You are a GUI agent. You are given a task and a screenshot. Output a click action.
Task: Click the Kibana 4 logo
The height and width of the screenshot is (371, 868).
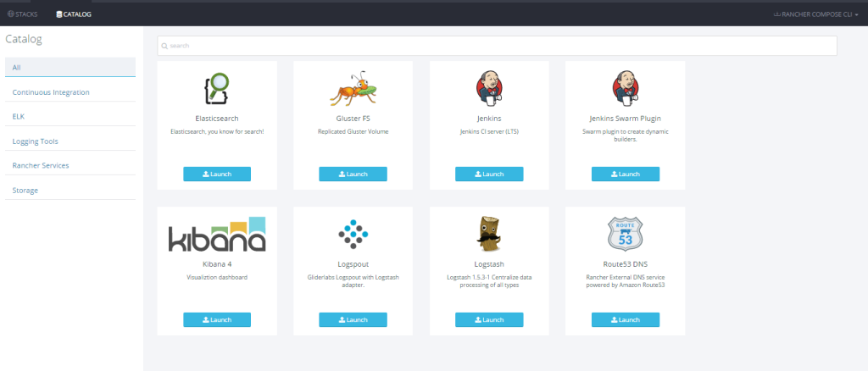point(217,235)
